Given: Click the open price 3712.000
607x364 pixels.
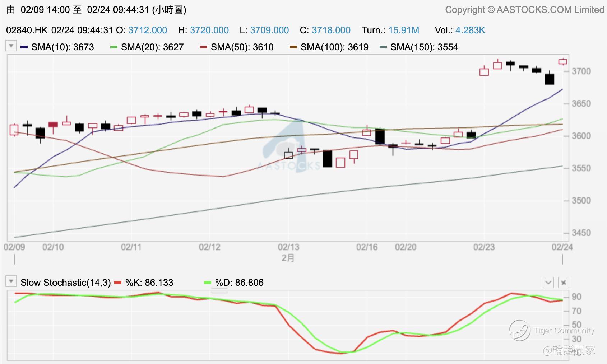Looking at the screenshot, I should tap(148, 30).
